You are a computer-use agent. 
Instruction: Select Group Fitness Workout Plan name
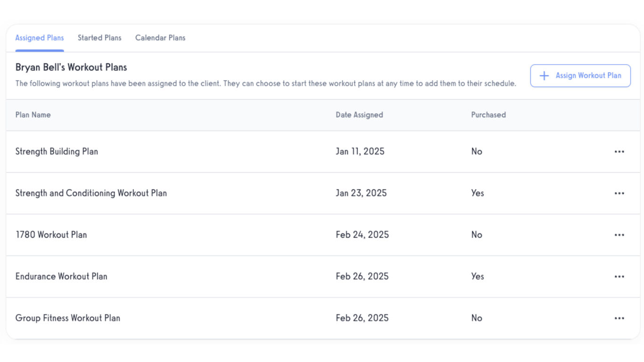(x=68, y=318)
